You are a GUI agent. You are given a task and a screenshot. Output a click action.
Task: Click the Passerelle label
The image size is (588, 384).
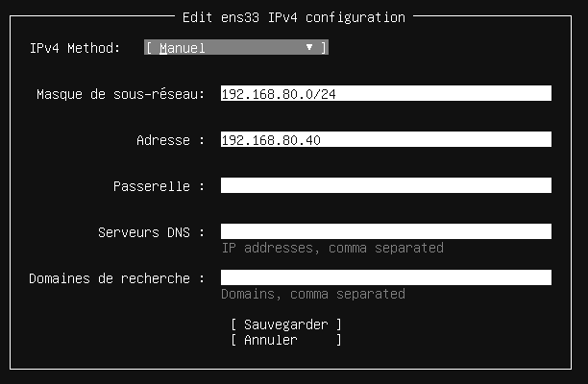[159, 185]
